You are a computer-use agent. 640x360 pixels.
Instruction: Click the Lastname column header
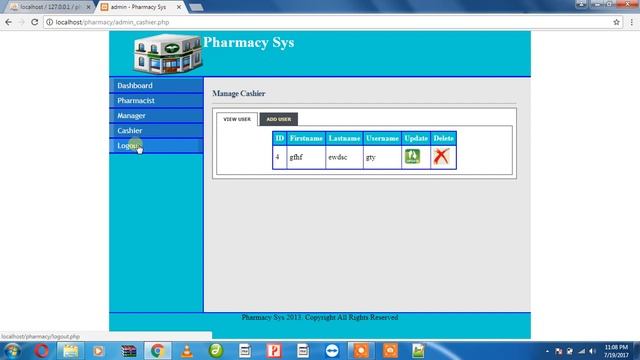[x=344, y=138]
